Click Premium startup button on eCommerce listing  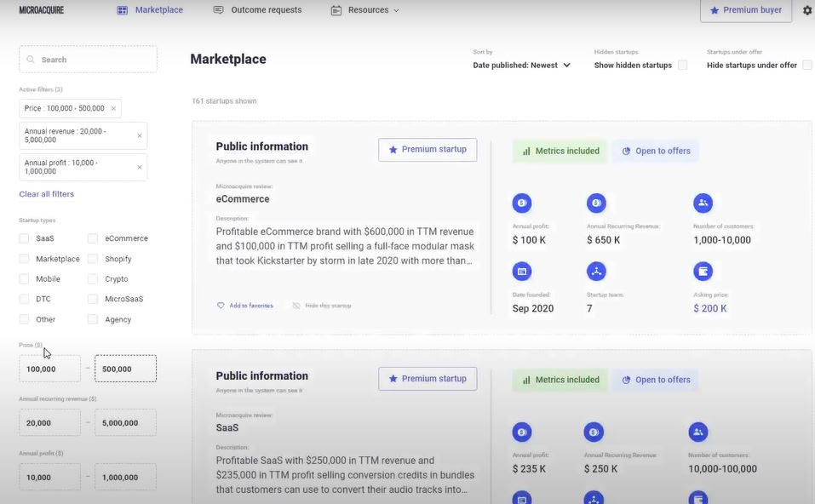point(428,150)
